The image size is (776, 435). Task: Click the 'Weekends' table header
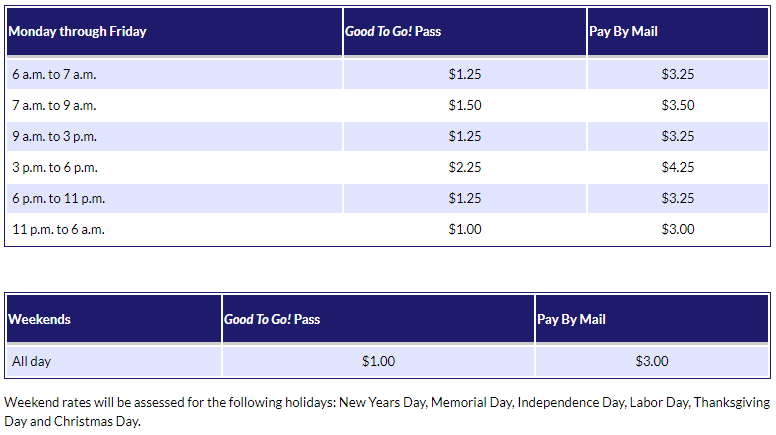(x=40, y=319)
